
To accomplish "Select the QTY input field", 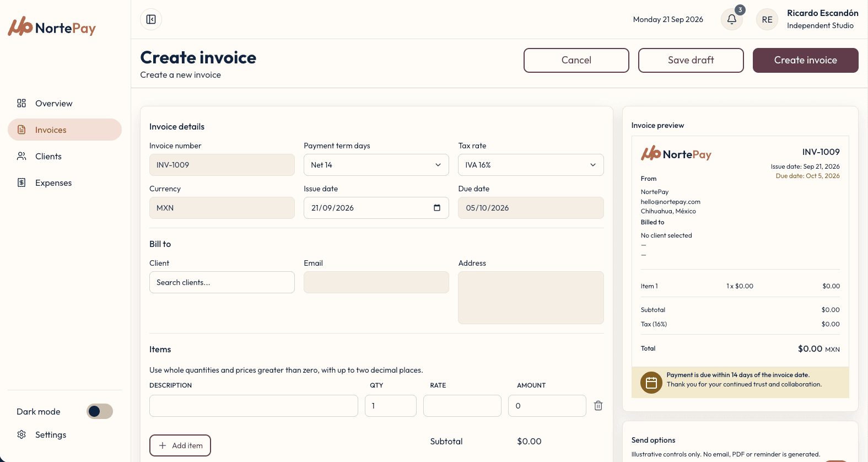I will [391, 406].
